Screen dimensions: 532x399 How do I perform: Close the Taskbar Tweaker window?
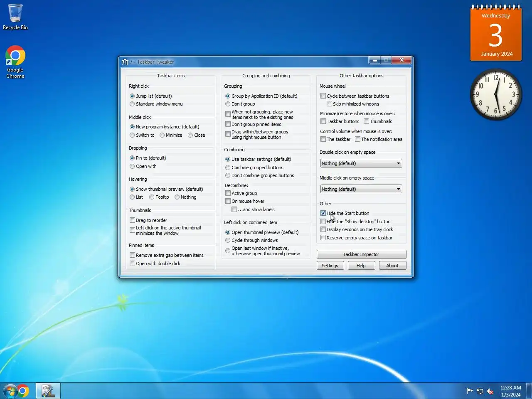click(401, 60)
